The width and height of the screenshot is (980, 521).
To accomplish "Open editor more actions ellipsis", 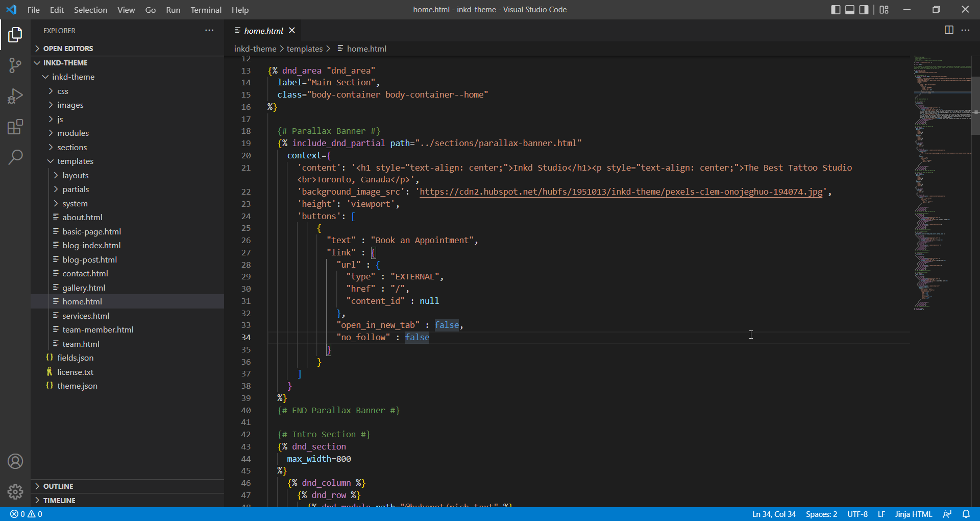I will (965, 30).
